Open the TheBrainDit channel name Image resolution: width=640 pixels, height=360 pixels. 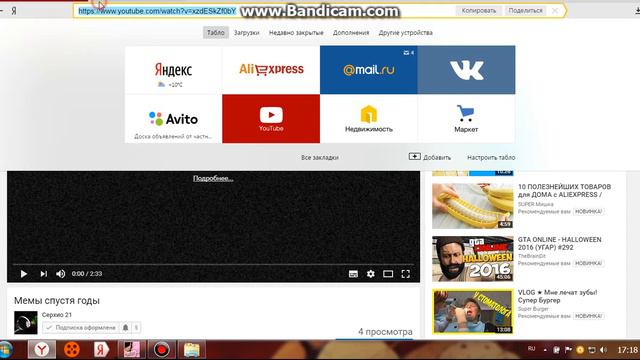pyautogui.click(x=532, y=256)
